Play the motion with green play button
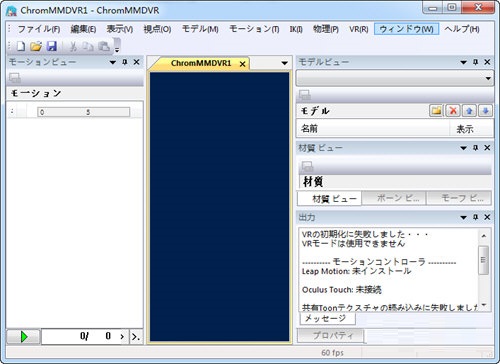 (x=24, y=337)
